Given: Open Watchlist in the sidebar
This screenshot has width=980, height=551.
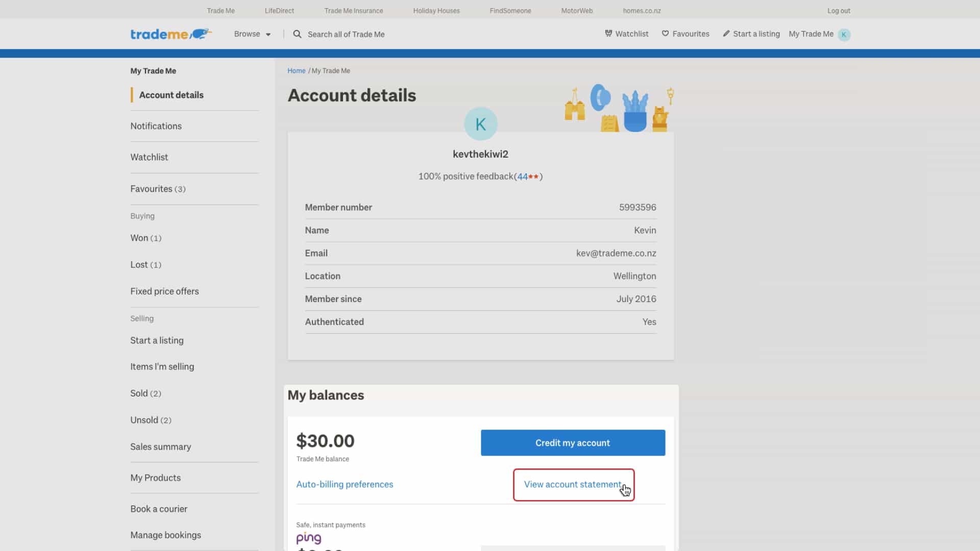Looking at the screenshot, I should 149,157.
